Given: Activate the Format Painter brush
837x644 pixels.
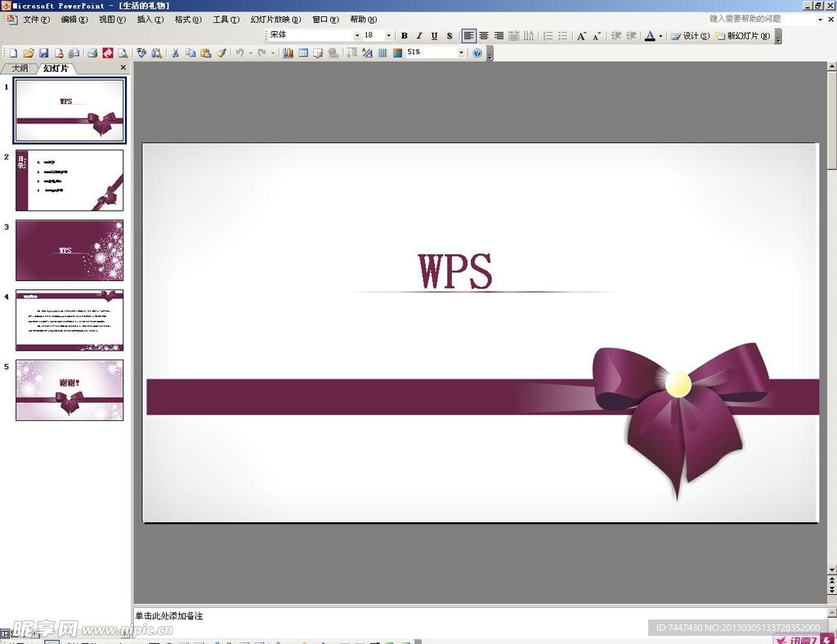Looking at the screenshot, I should click(221, 53).
